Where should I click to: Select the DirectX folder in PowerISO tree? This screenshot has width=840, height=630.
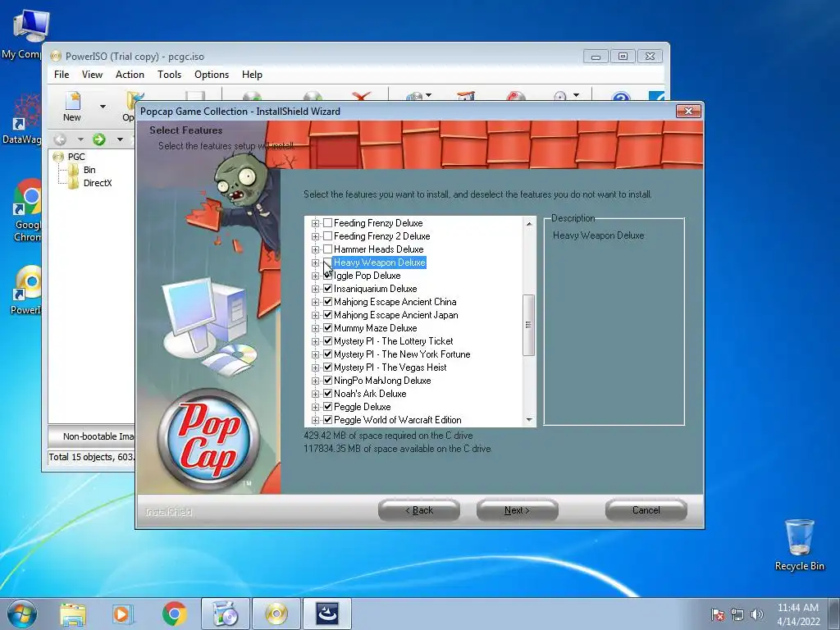[x=73, y=183]
